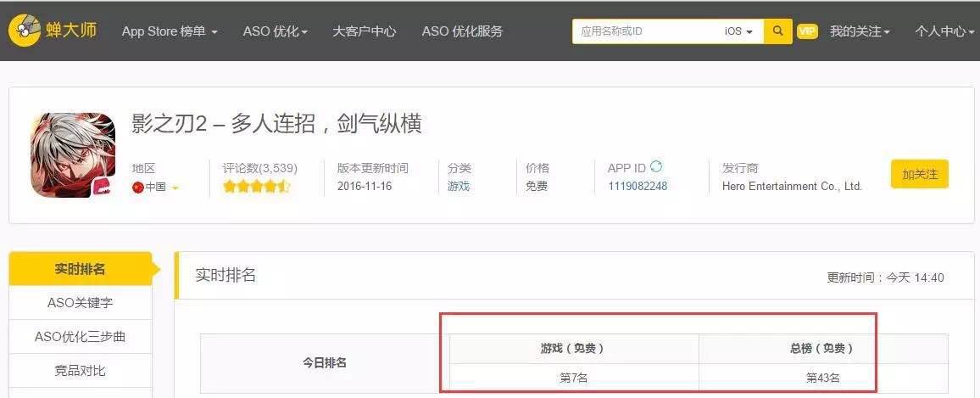The width and height of the screenshot is (980, 398).
Task: Click the 实时排名 panel heading
Action: tap(226, 275)
